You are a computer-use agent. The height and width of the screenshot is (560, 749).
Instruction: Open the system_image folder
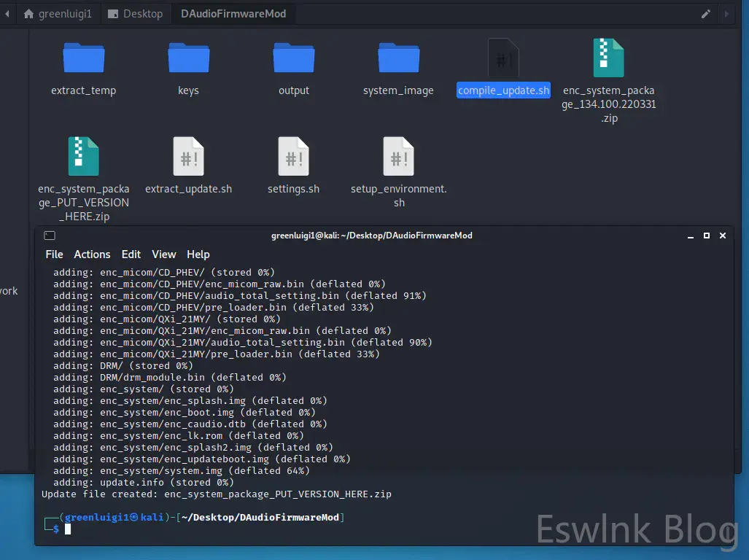pyautogui.click(x=398, y=58)
